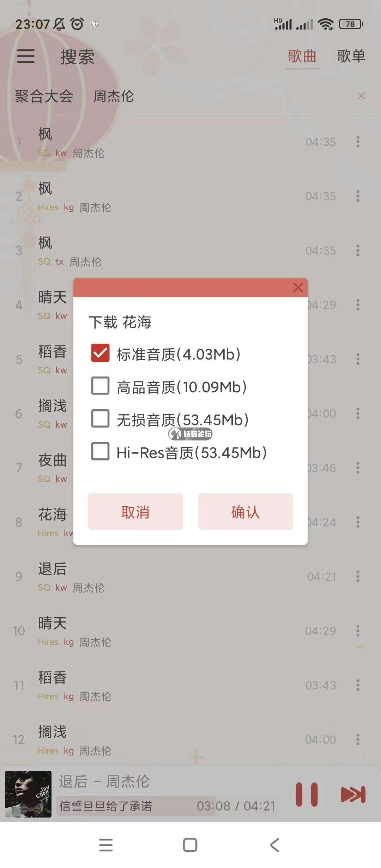
Task: Open more options for song 1 枫
Action: point(358,142)
